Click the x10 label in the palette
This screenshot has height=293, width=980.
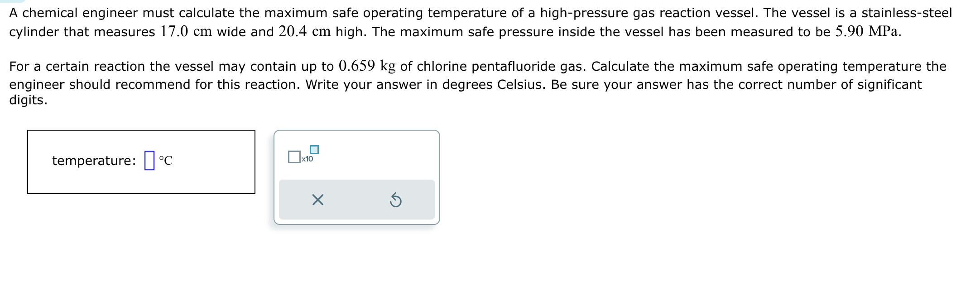click(307, 160)
